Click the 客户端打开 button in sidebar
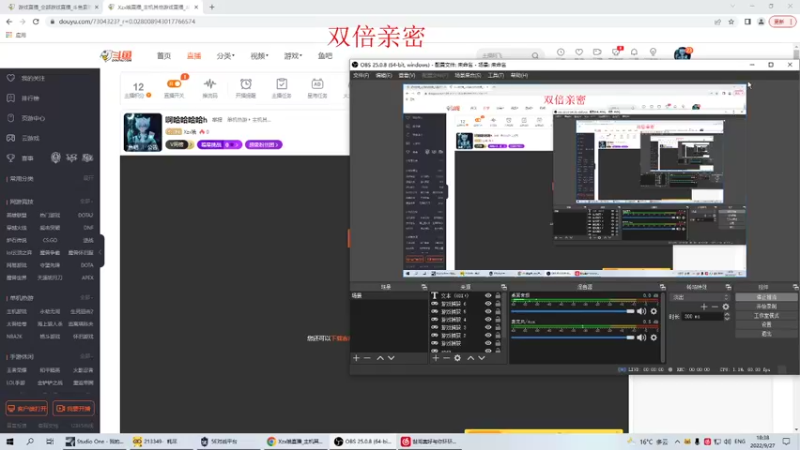 coord(27,409)
